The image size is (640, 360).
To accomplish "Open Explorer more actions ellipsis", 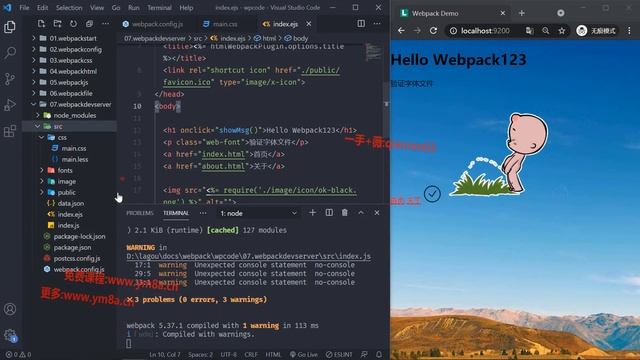I will click(x=105, y=24).
